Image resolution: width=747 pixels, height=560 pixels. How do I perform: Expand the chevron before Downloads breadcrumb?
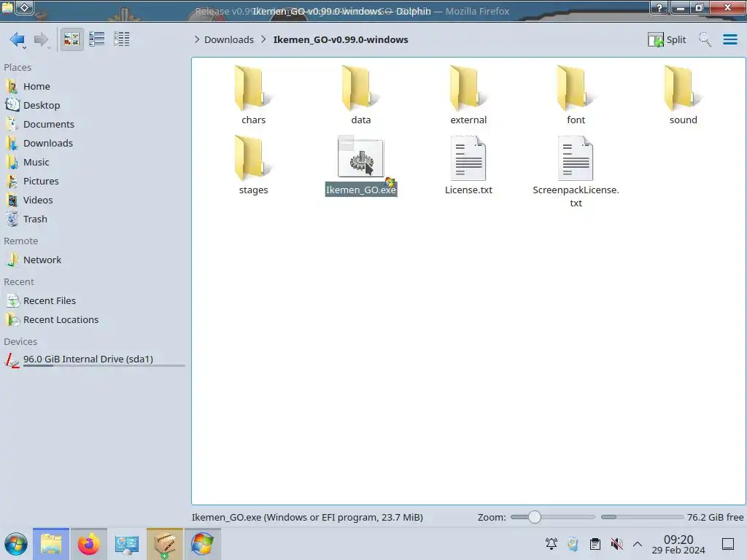(x=197, y=39)
